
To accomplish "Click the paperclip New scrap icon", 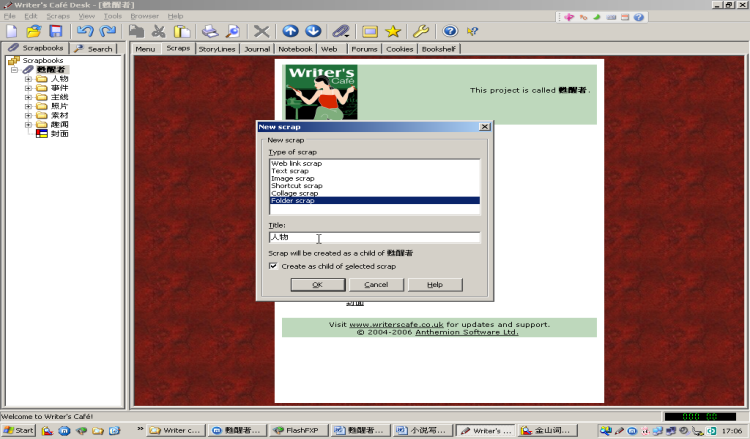I will (x=341, y=32).
